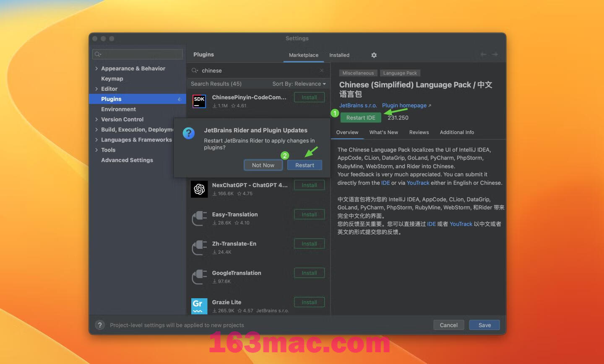Image resolution: width=604 pixels, height=364 pixels.
Task: Expand the Version Control node
Action: pyautogui.click(x=96, y=119)
